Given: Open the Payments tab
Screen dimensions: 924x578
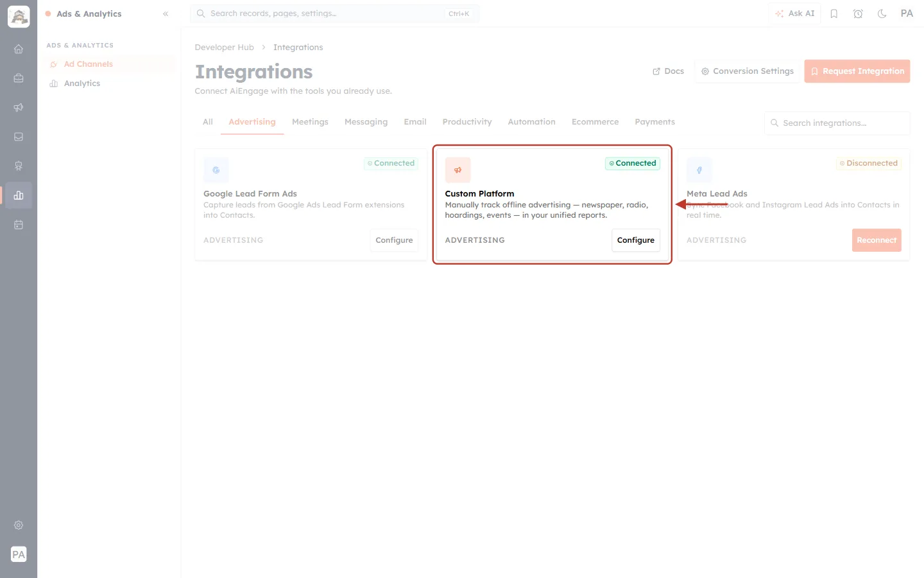Looking at the screenshot, I should pyautogui.click(x=654, y=122).
